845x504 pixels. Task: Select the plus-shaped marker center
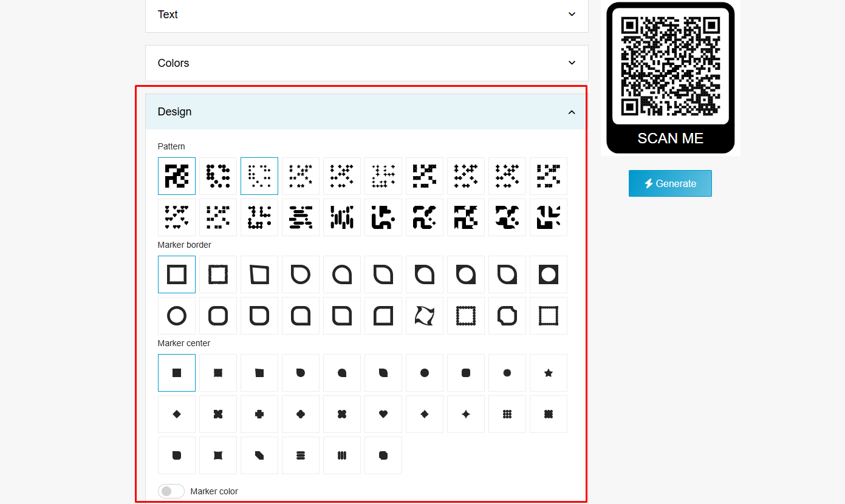point(259,414)
